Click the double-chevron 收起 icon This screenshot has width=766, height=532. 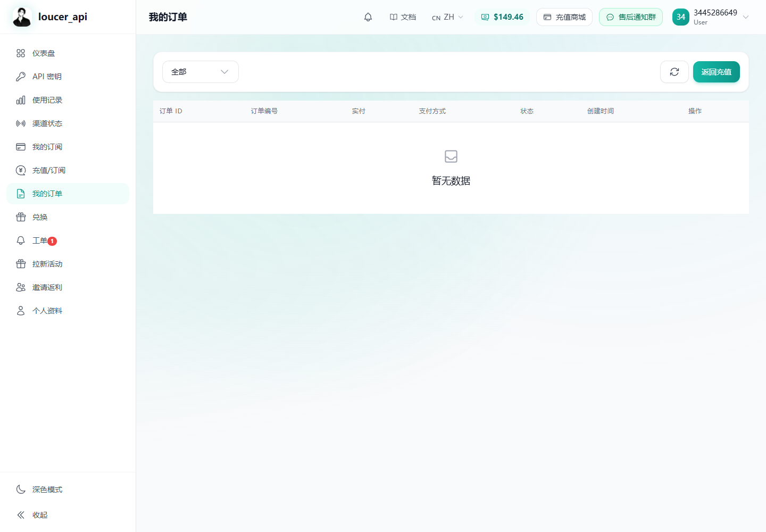[21, 515]
